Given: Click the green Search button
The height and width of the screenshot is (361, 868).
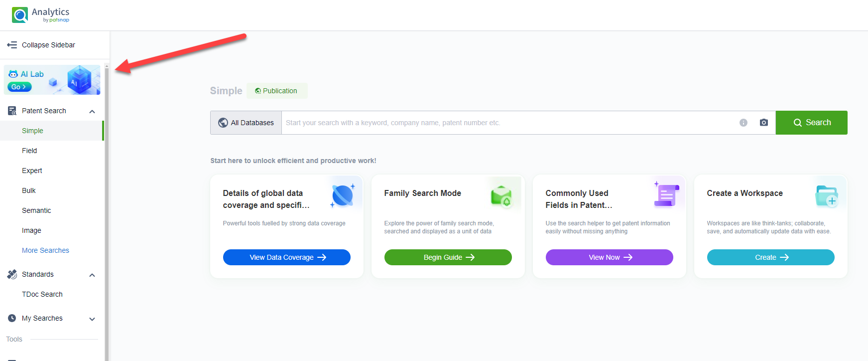Looking at the screenshot, I should 811,123.
